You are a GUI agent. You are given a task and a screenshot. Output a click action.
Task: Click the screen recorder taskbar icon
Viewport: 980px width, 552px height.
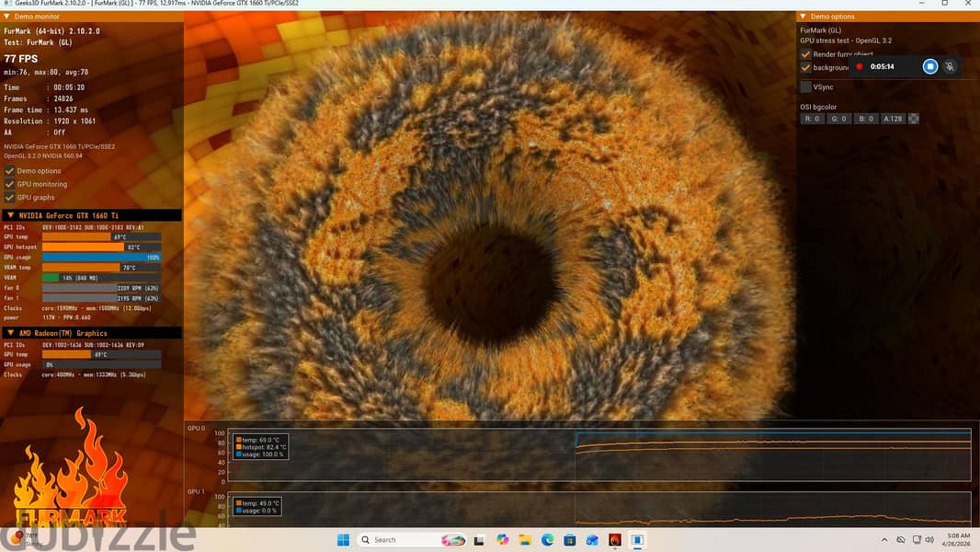tap(637, 540)
